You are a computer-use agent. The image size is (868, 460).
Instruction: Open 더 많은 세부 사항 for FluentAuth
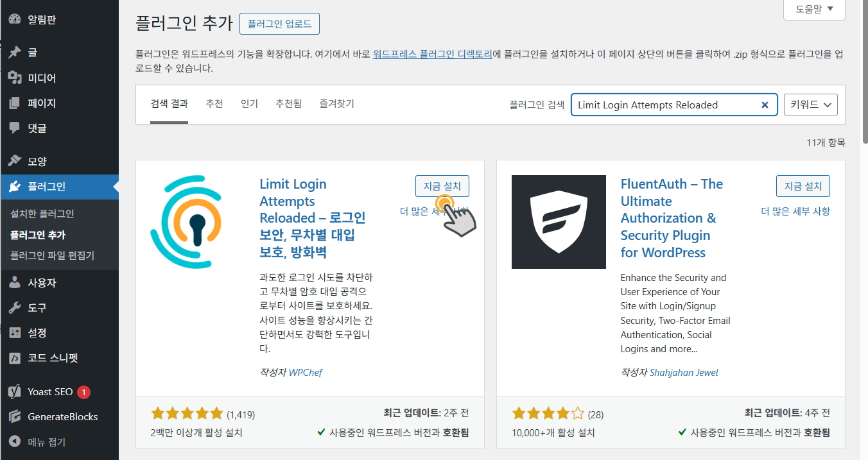[795, 211]
